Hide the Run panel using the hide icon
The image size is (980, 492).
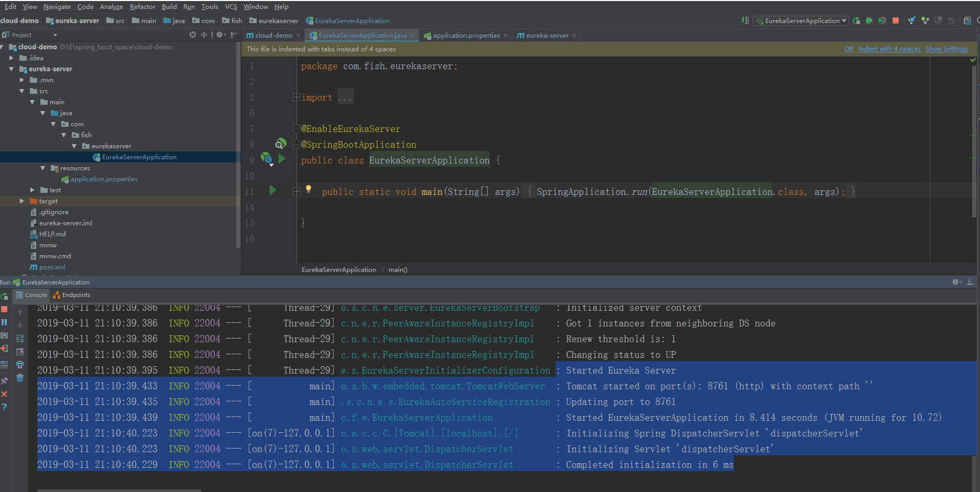coord(970,282)
